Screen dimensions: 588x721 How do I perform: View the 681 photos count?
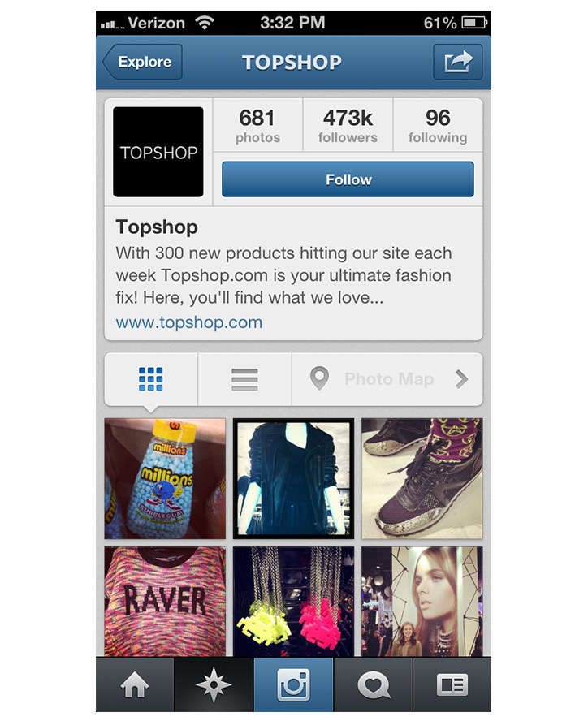[x=257, y=126]
